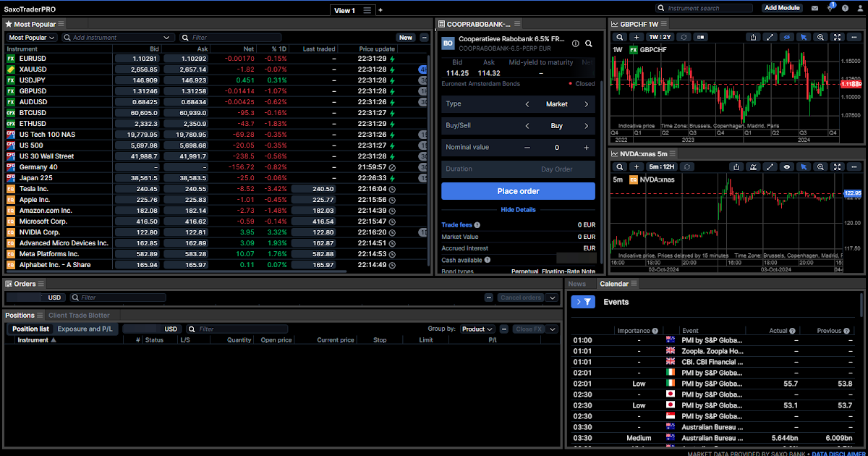Select the cursor pointer tool in GBPCHF chart
Viewport: 868px width, 456px height.
tap(804, 37)
